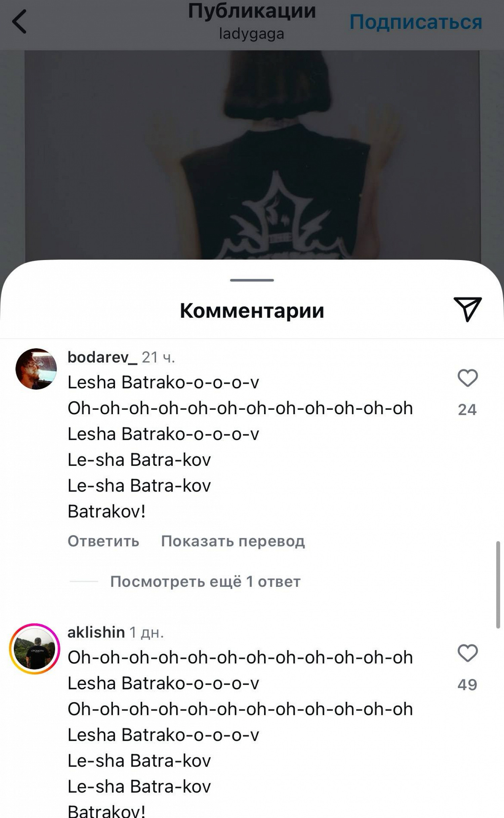Open aklishin username link
Screen dimensions: 504x818
(96, 632)
